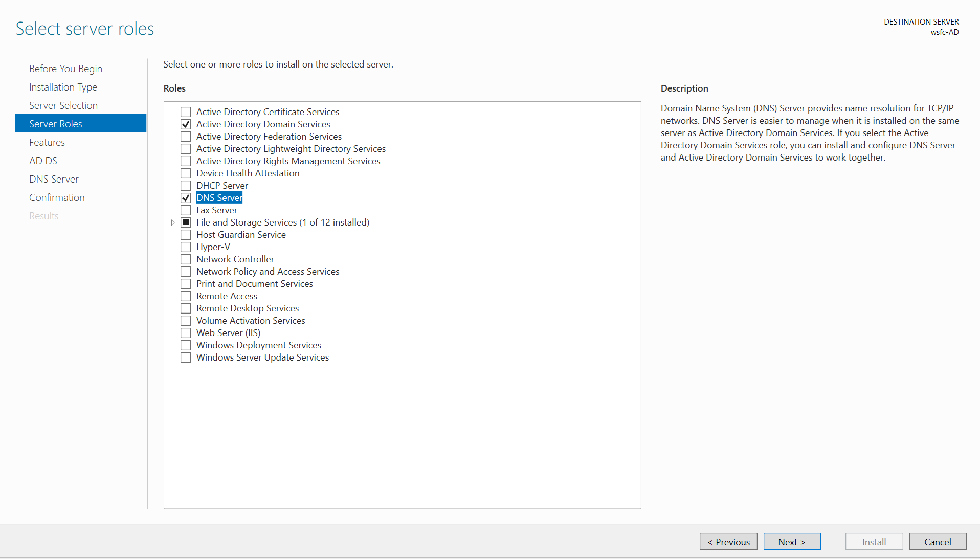Proceed with the Next button
Viewport: 980px width, 559px height.
tap(792, 542)
